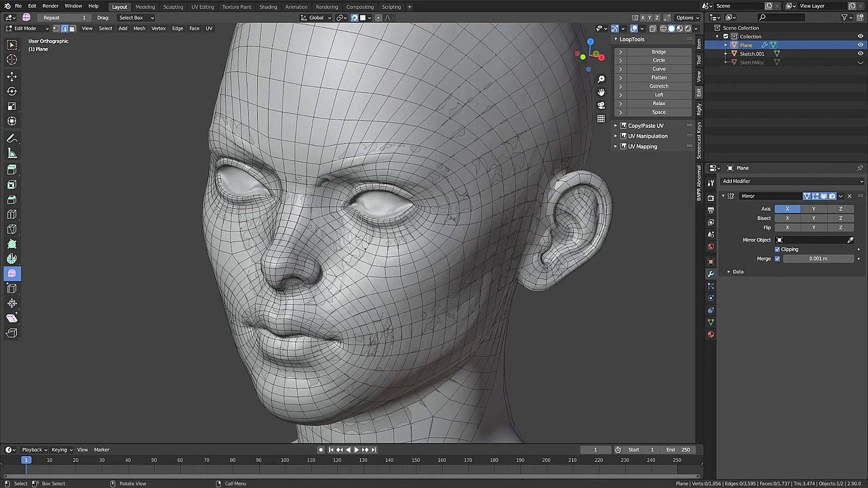Enable the Bisect Y axis button
Image resolution: width=868 pixels, height=488 pixels.
click(814, 218)
